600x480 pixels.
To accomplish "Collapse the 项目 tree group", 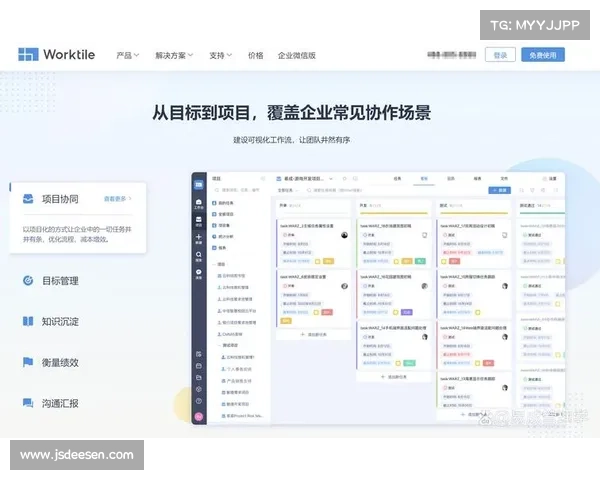I will pyautogui.click(x=214, y=264).
